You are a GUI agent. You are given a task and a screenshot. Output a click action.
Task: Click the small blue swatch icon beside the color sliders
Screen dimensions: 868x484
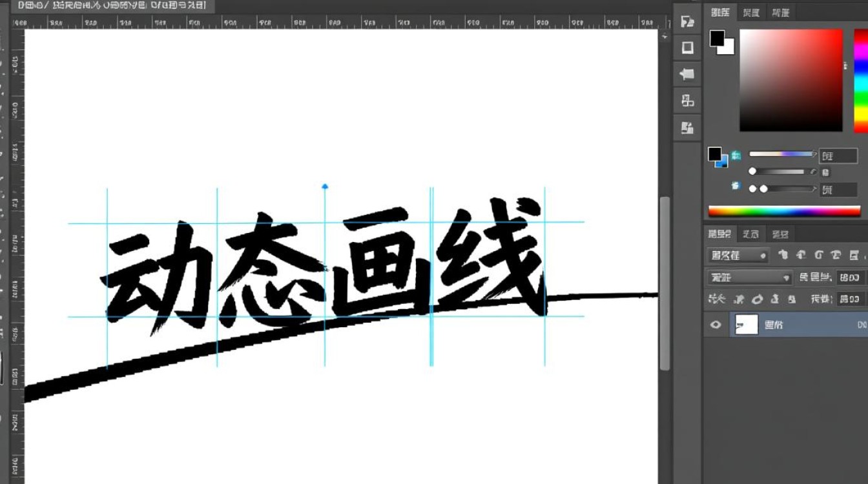(x=735, y=155)
